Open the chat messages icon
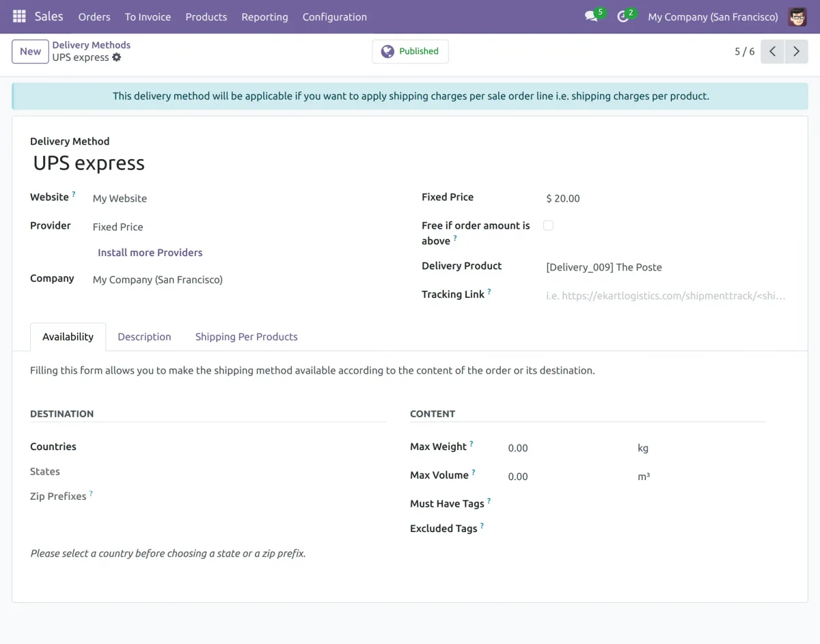The width and height of the screenshot is (820, 644). click(591, 17)
